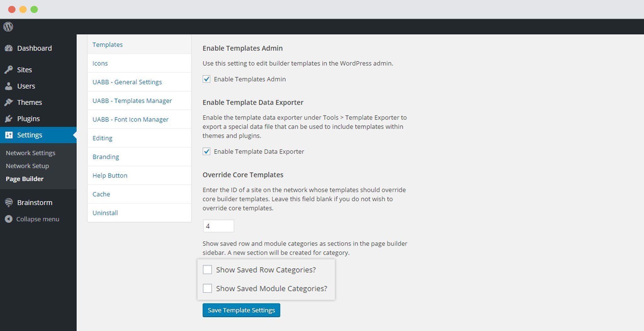Image resolution: width=644 pixels, height=331 pixels.
Task: Uncheck Enable Templates Admin
Action: pos(207,79)
